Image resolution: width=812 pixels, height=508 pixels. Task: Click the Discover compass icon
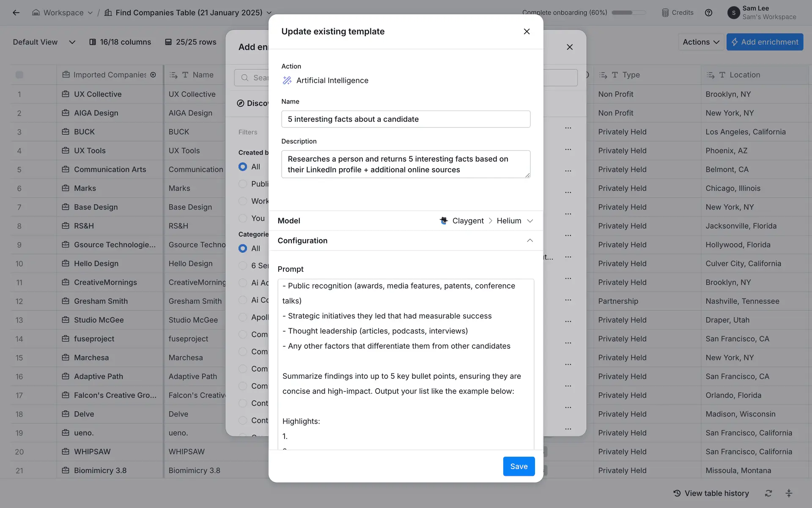[x=241, y=103]
